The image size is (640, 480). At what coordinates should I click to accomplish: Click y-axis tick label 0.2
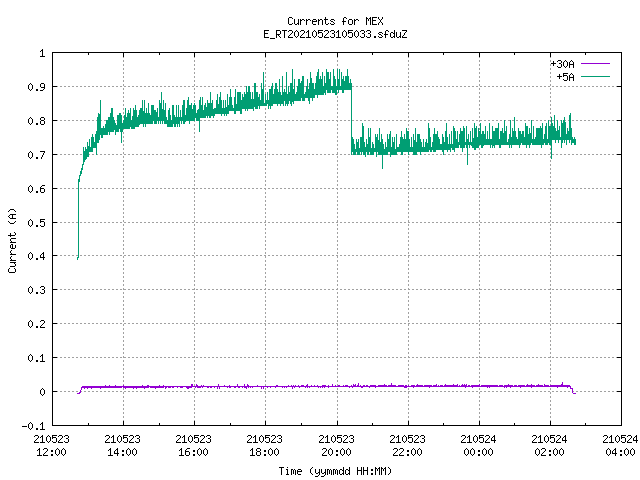36,324
